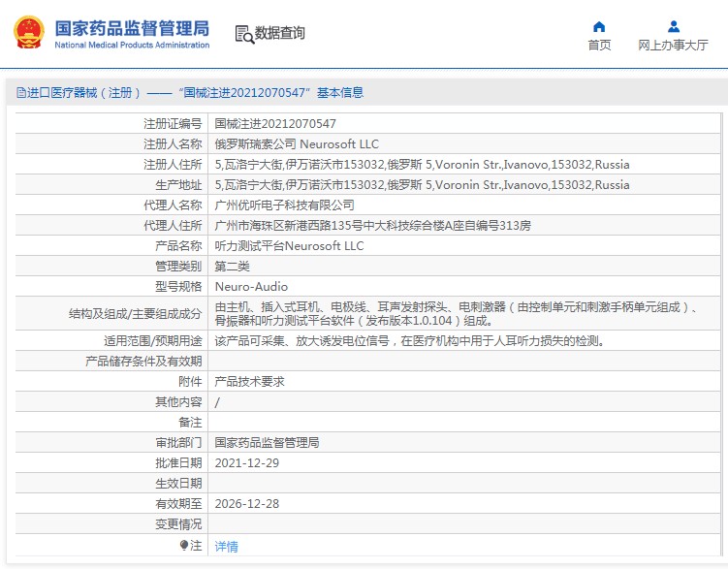728x569 pixels.
Task: Click the 审批部门 row label
Action: (x=178, y=443)
